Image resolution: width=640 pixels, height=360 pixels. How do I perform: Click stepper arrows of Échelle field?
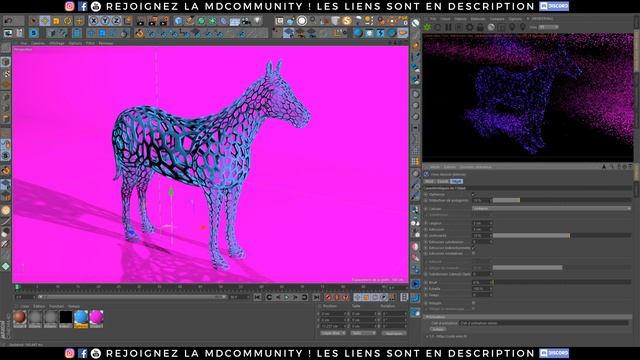pyautogui.click(x=491, y=289)
